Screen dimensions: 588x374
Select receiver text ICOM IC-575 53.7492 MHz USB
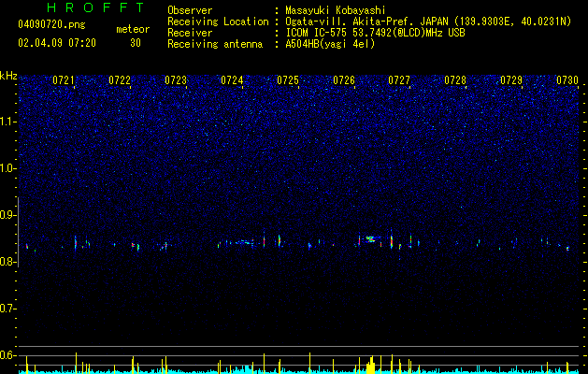tap(375, 33)
